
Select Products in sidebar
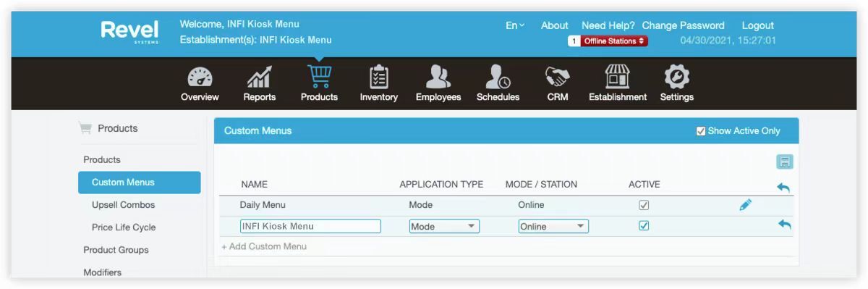(102, 159)
